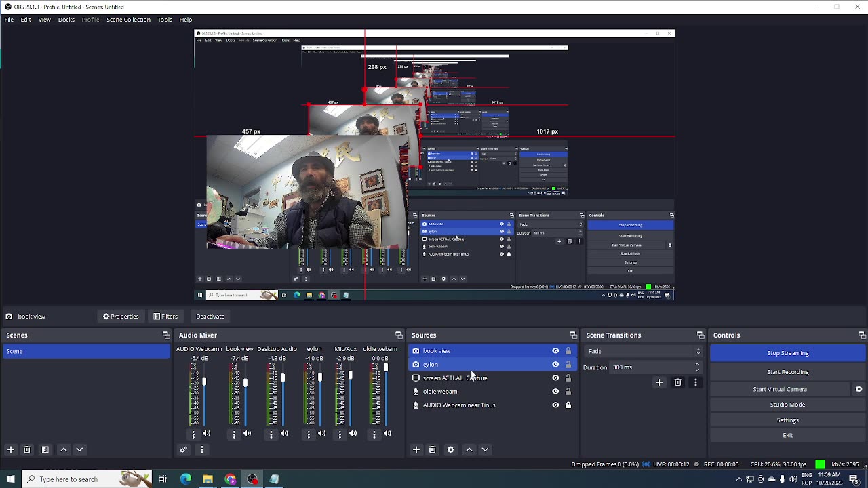The height and width of the screenshot is (488, 868).
Task: Move the selected source down
Action: click(x=485, y=449)
